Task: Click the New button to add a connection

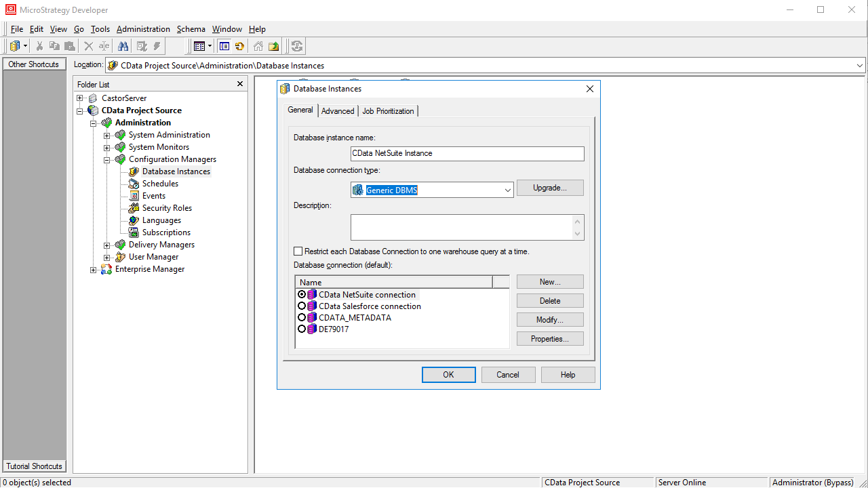Action: coord(550,281)
